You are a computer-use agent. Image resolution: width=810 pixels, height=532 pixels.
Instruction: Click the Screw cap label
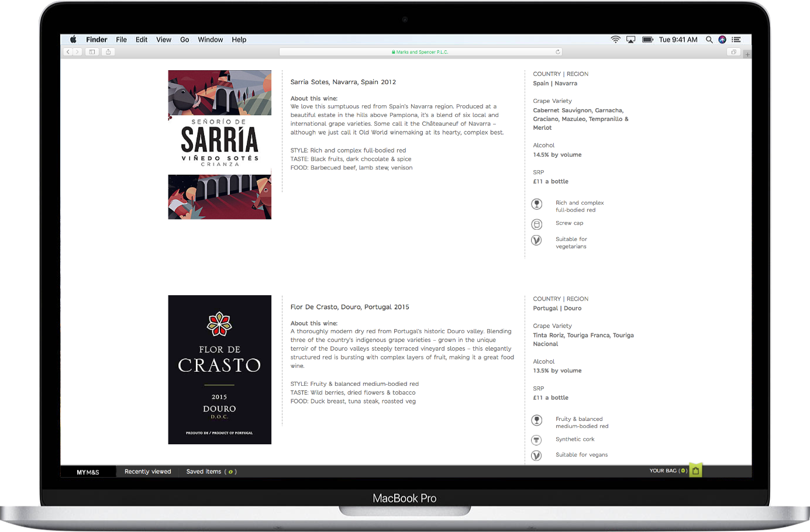570,223
